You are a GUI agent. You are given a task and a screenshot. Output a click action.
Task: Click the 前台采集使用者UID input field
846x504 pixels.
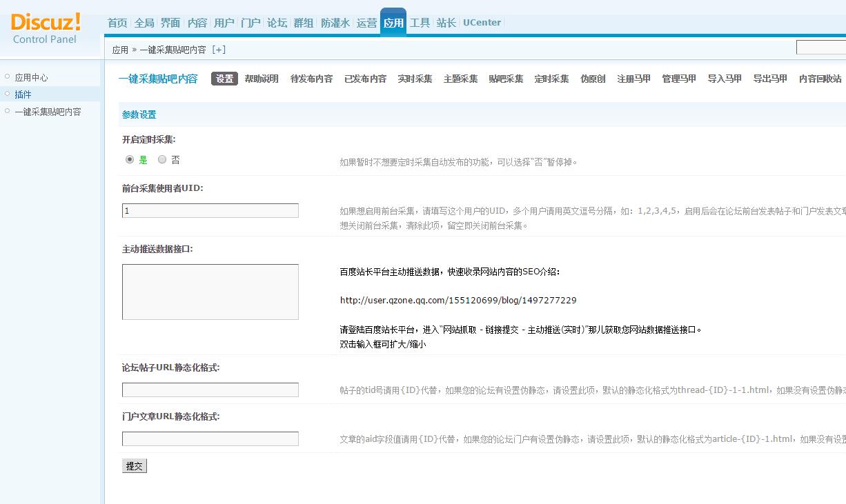tap(210, 211)
